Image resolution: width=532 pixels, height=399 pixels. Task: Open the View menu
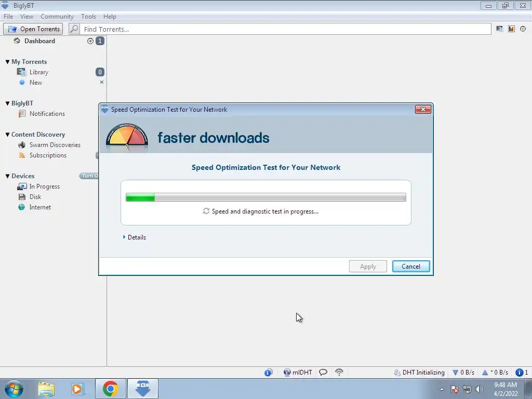[26, 16]
